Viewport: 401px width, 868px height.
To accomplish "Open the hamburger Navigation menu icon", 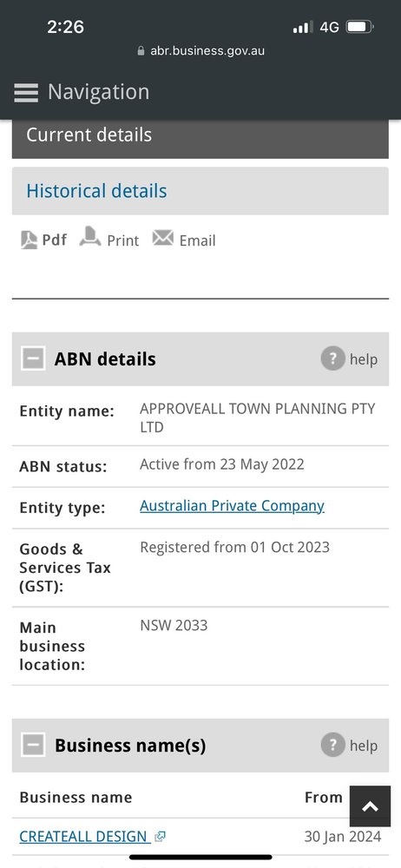I will pos(26,93).
